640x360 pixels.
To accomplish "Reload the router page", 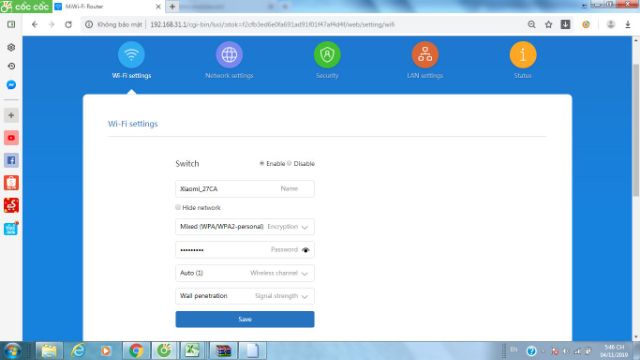I will point(68,24).
